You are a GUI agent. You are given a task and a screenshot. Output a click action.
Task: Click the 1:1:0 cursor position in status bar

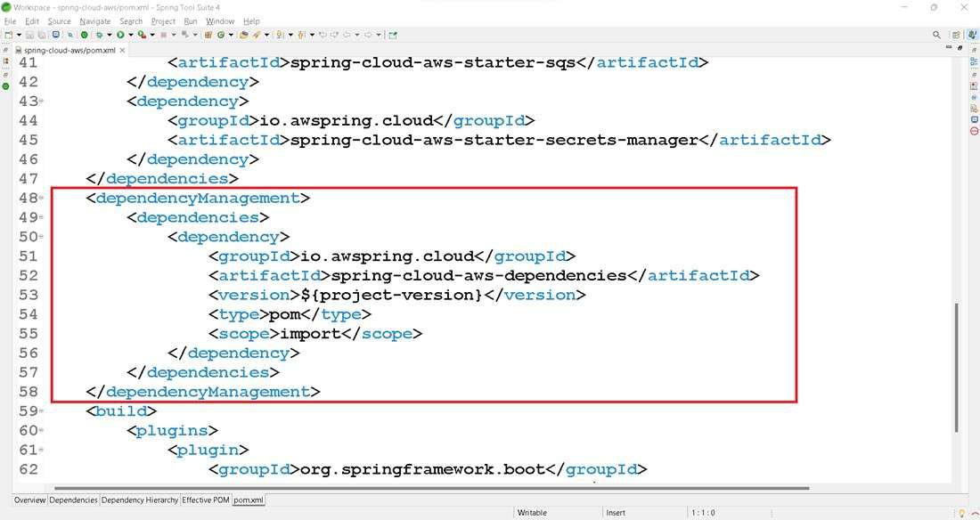(703, 513)
